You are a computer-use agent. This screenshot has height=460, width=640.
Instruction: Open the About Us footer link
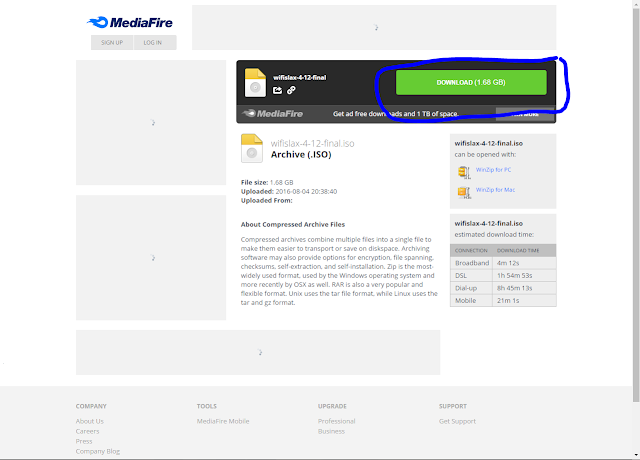pos(89,421)
